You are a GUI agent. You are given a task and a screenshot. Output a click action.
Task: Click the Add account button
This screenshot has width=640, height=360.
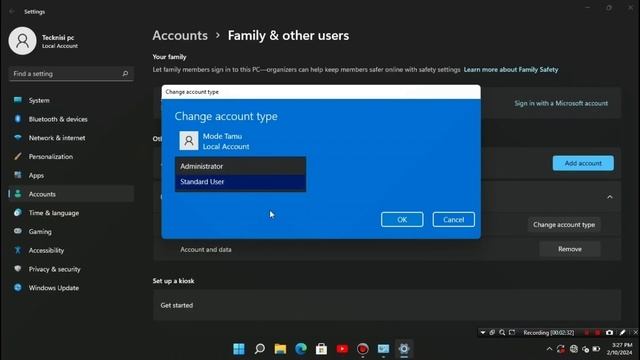tap(583, 163)
